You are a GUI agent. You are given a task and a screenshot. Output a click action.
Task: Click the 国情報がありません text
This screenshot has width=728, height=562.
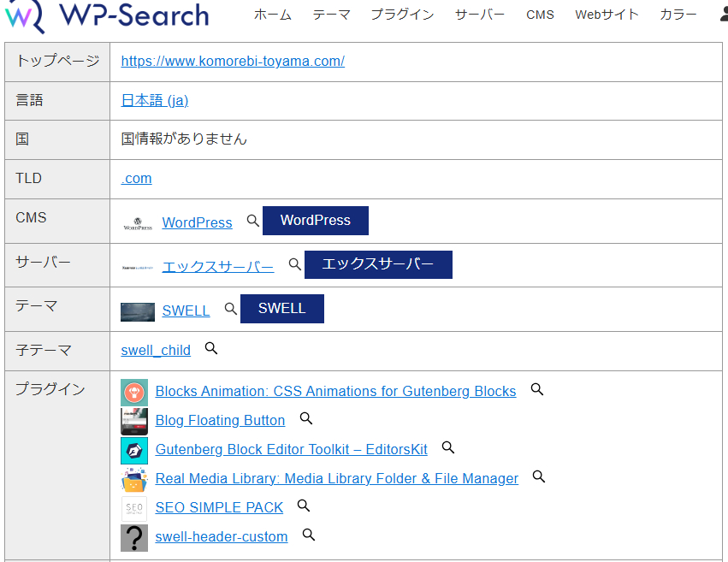pyautogui.click(x=184, y=139)
